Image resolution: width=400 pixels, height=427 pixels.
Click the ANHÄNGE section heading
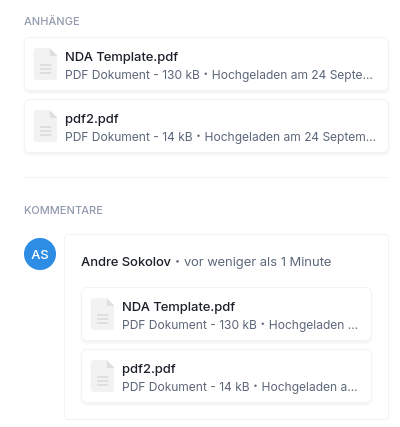(52, 21)
